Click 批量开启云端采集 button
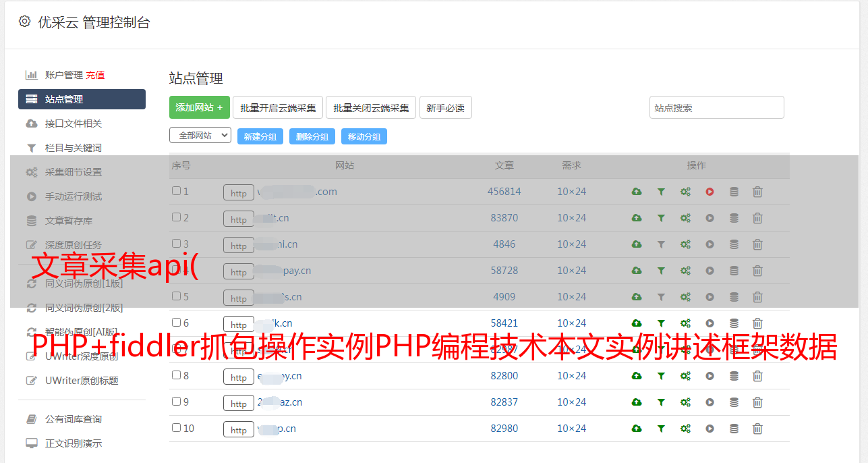Image resolution: width=868 pixels, height=463 pixels. point(278,107)
